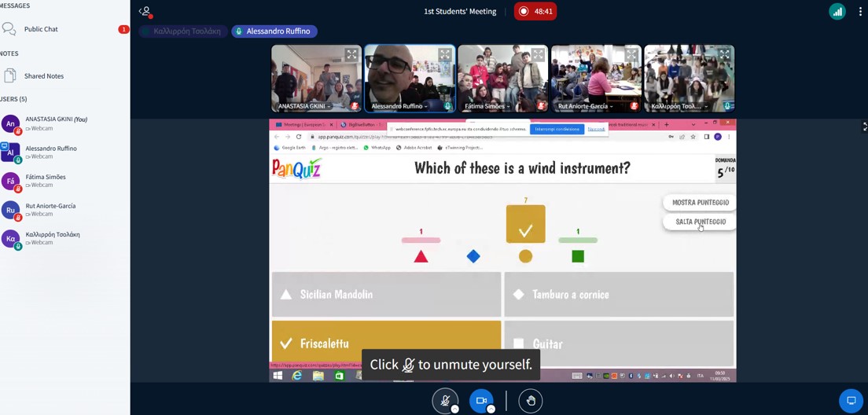Click the yellow selected answer bar
This screenshot has width=868, height=415.
point(386,343)
